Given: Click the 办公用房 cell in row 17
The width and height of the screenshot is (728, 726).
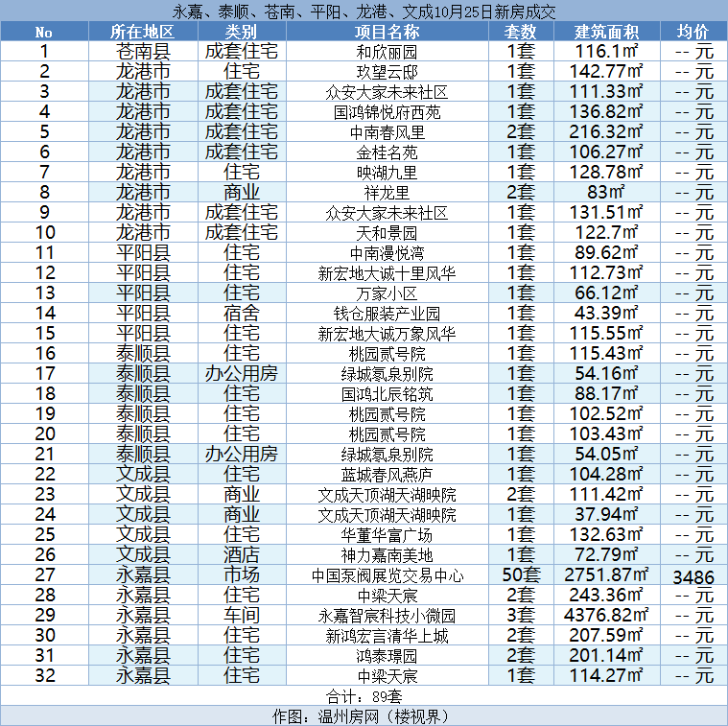Looking at the screenshot, I should (x=241, y=373).
